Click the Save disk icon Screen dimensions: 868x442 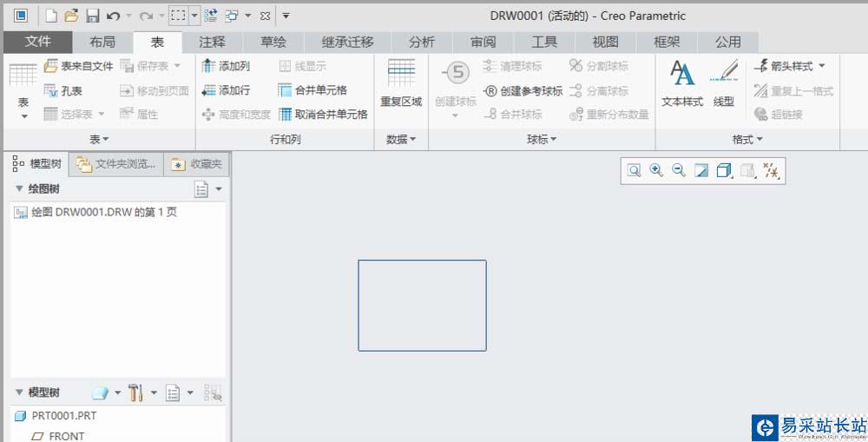click(93, 16)
